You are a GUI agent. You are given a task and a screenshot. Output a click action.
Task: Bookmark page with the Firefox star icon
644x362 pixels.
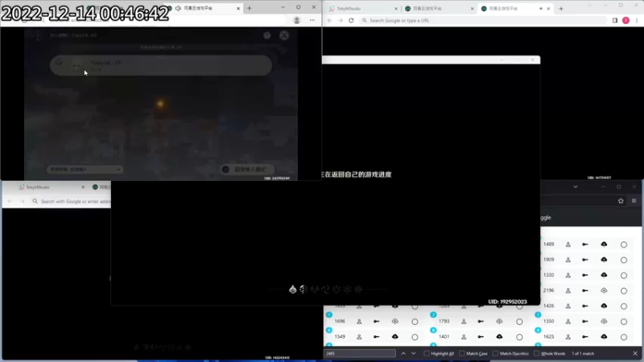621,200
